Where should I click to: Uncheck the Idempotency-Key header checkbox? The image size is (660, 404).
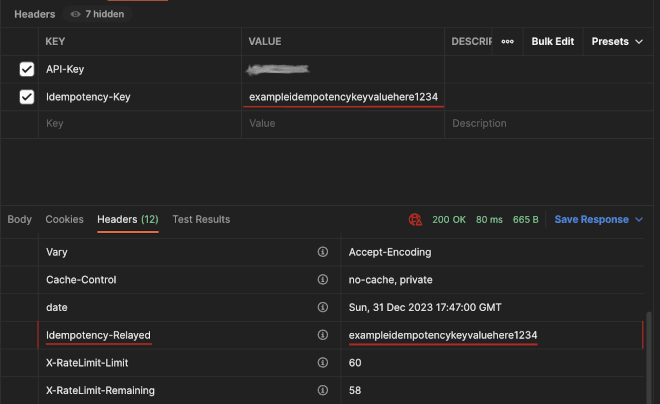[27, 97]
